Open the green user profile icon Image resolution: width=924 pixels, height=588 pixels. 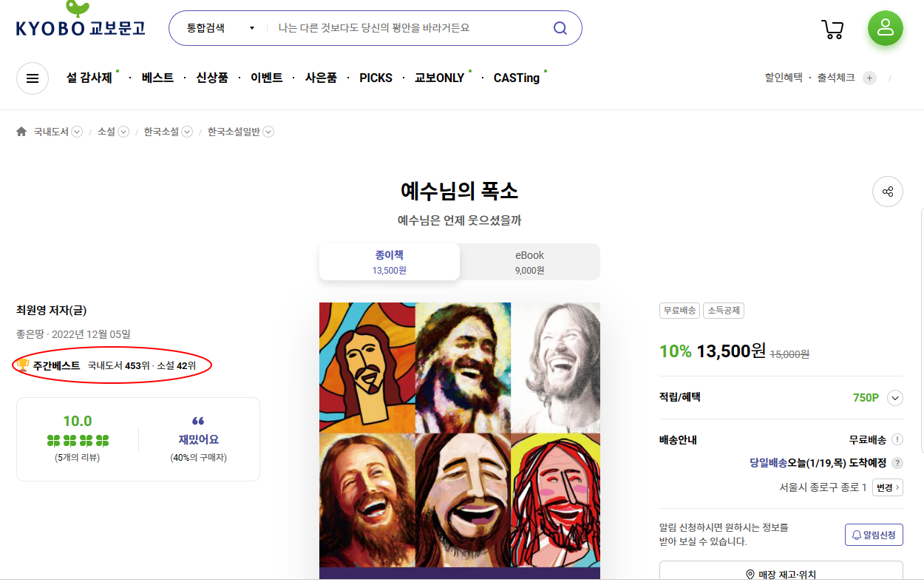[886, 28]
